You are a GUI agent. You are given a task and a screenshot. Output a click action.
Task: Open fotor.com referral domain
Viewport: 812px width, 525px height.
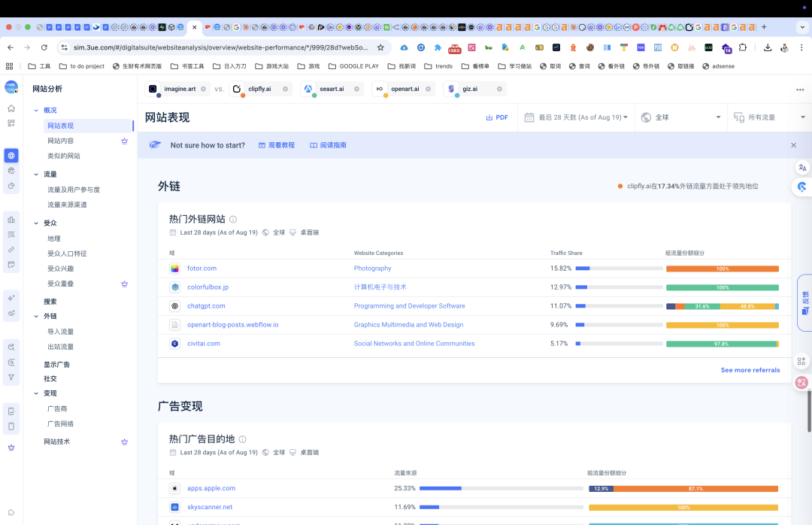click(202, 269)
